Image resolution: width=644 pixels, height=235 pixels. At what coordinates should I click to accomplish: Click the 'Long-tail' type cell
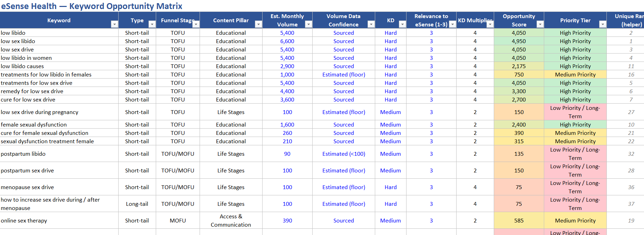(x=137, y=204)
